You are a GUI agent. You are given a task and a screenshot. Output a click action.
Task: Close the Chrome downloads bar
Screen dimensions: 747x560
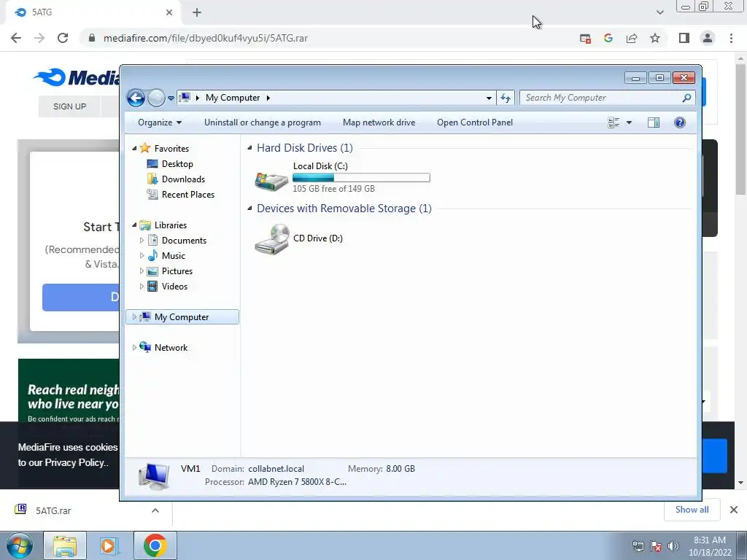point(734,510)
